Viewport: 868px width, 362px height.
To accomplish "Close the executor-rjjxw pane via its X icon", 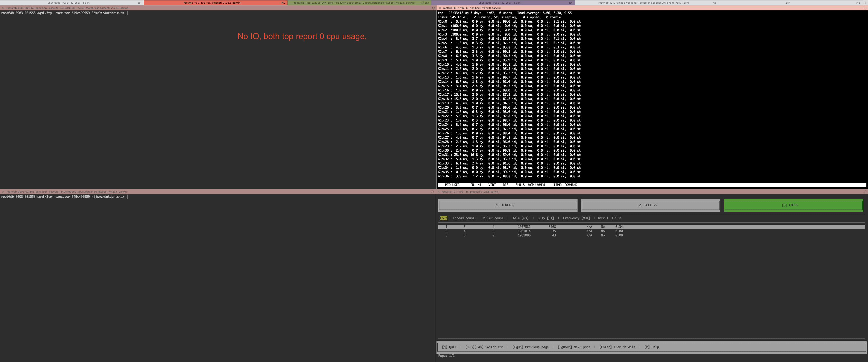I will [3, 191].
